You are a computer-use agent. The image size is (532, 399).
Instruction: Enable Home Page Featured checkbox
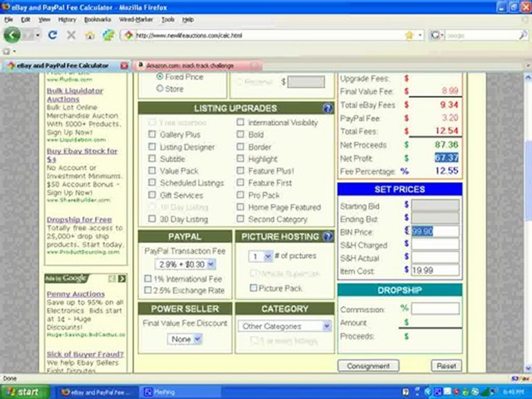240,207
